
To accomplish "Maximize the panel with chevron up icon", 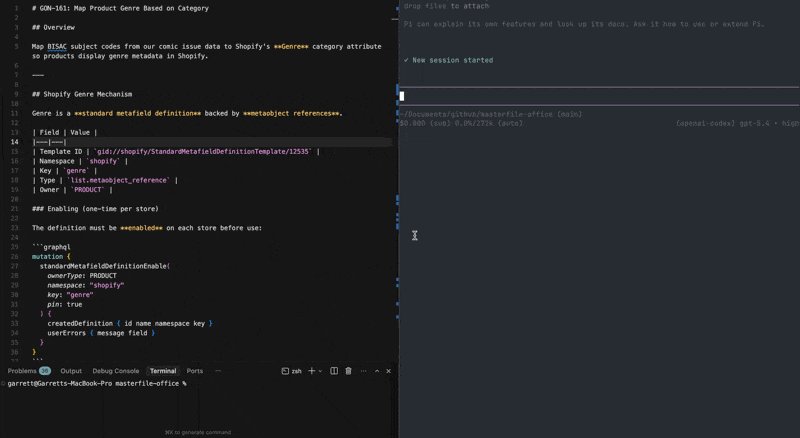I will [377, 371].
